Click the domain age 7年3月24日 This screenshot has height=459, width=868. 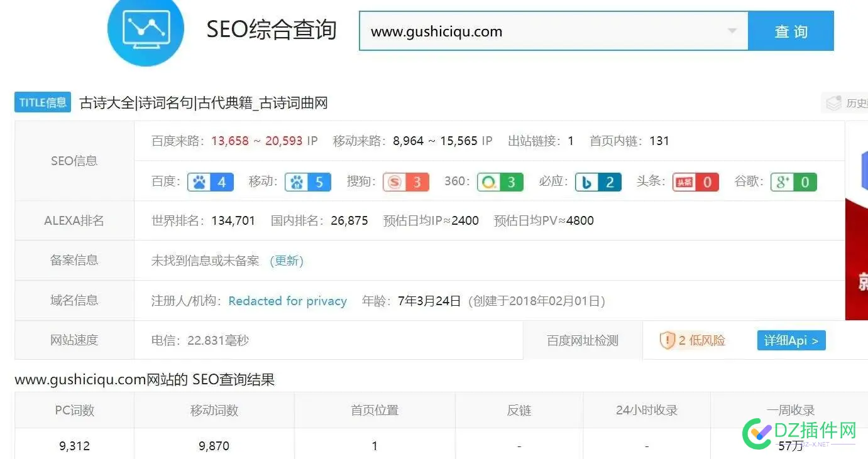click(429, 301)
